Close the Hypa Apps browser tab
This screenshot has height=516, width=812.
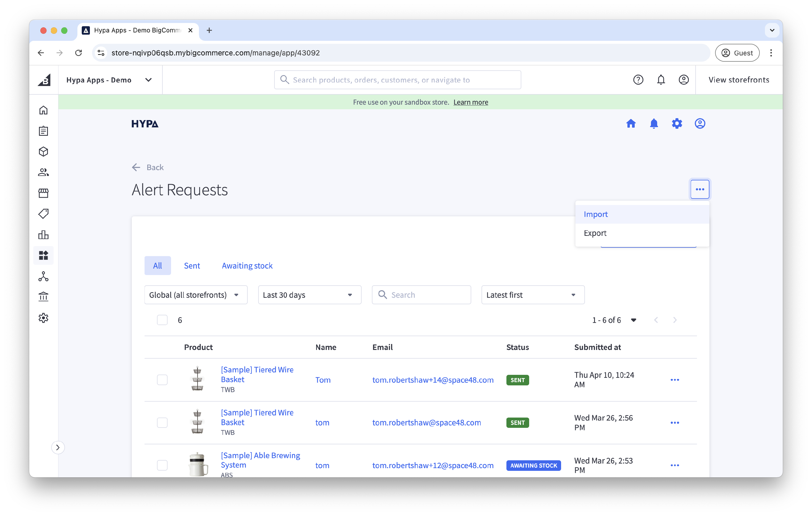point(191,30)
